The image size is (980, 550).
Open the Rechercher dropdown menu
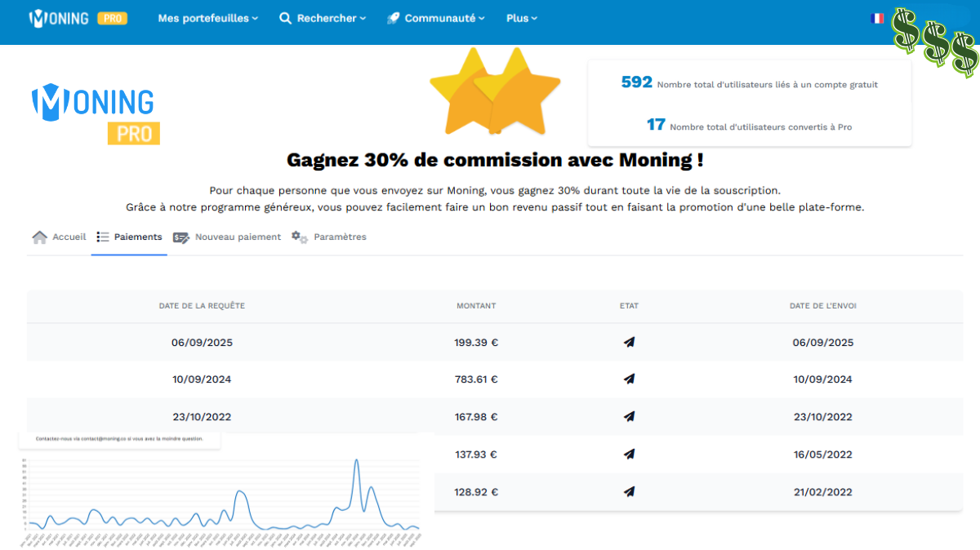pyautogui.click(x=323, y=18)
